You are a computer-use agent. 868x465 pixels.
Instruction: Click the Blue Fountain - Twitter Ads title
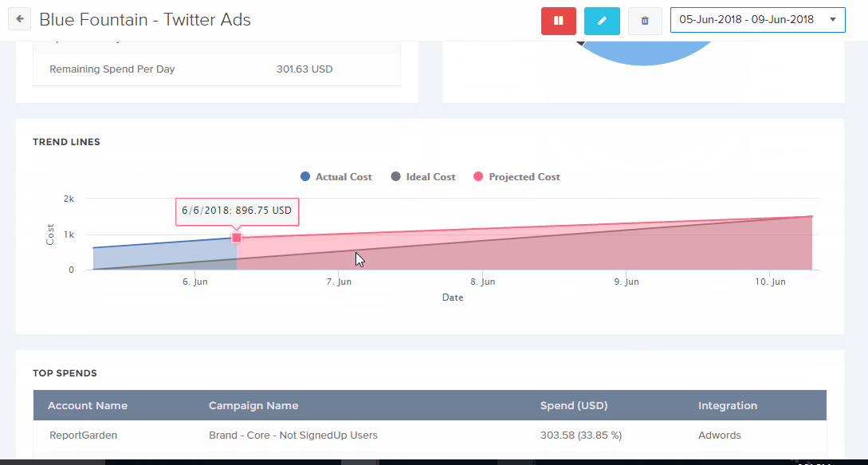point(145,20)
